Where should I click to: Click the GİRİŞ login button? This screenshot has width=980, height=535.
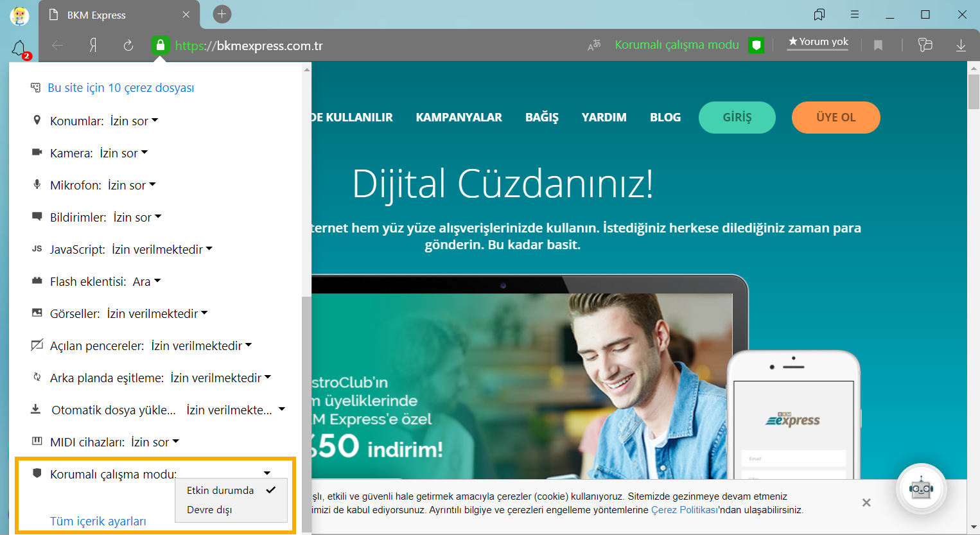tap(737, 118)
